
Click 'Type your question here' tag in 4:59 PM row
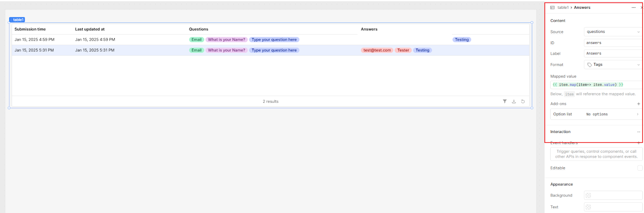tap(274, 39)
